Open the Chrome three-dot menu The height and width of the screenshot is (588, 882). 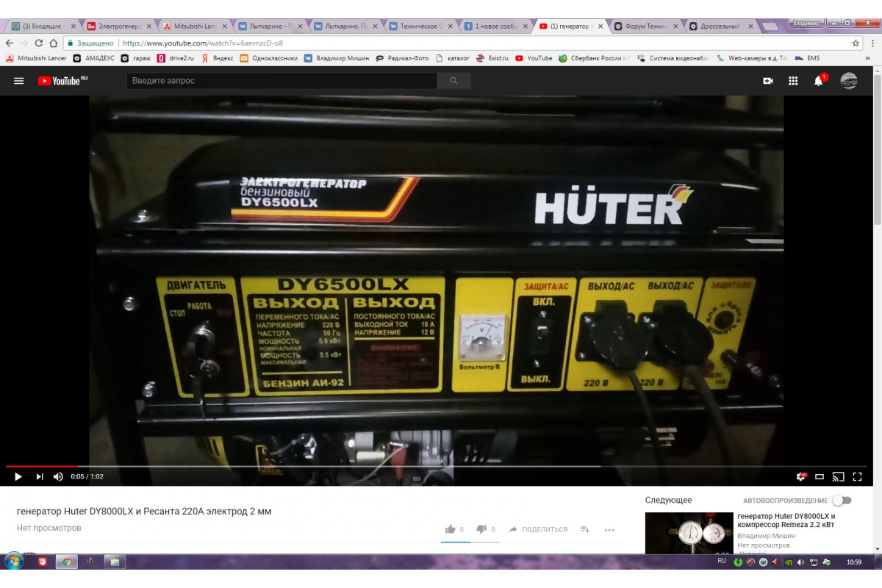point(872,43)
